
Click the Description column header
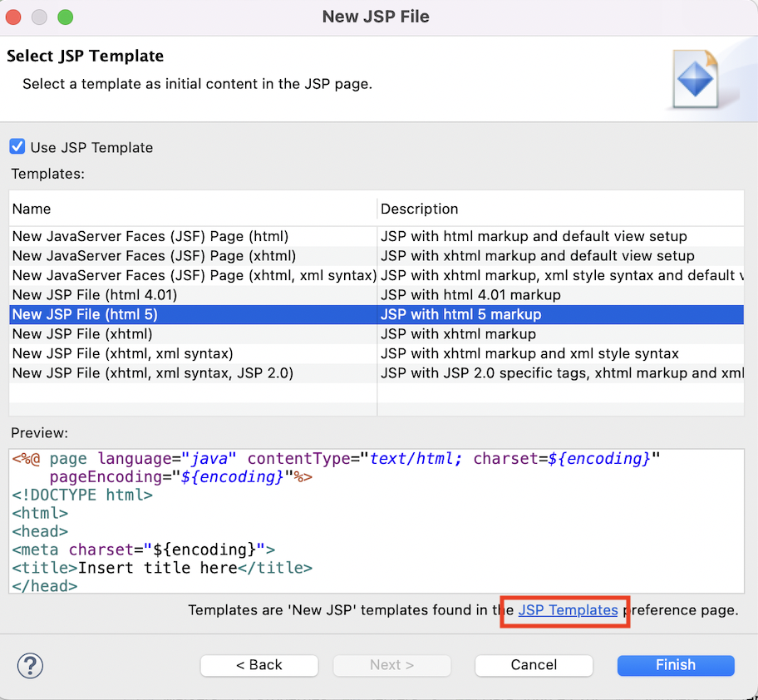click(x=561, y=209)
